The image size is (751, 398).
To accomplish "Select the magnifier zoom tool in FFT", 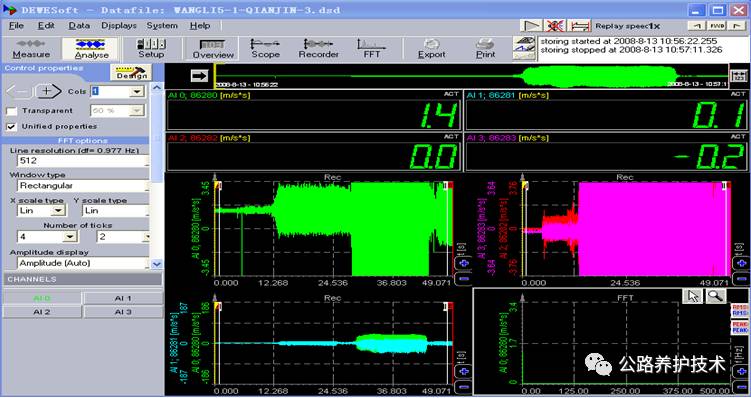I will (716, 296).
